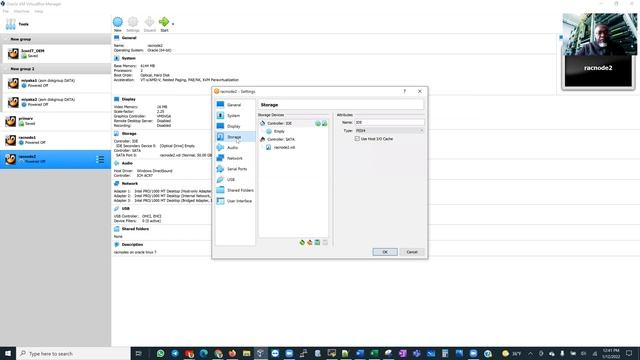
Task: Open the Network settings category
Action: coord(235,158)
